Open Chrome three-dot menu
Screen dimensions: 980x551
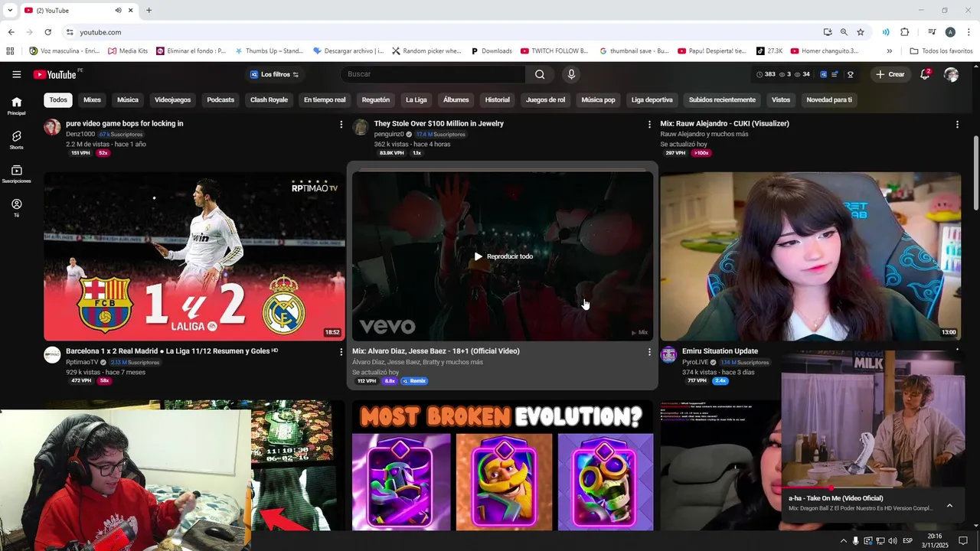(x=969, y=32)
